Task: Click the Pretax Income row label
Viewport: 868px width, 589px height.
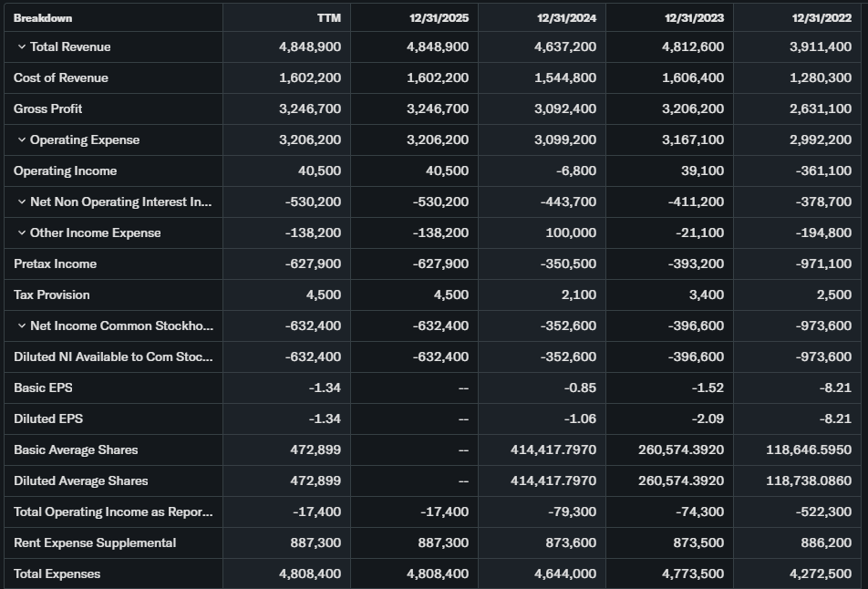Action: click(55, 264)
